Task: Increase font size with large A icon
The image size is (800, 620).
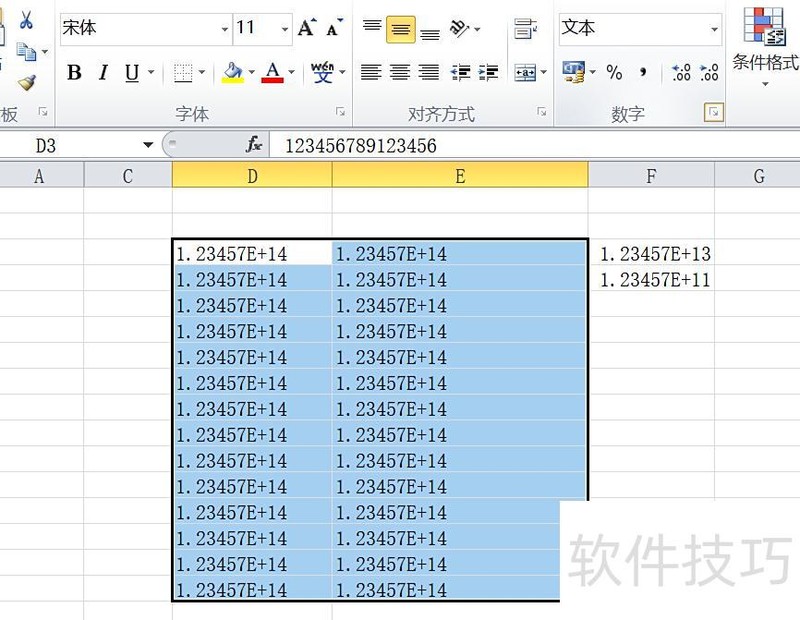Action: tap(307, 28)
